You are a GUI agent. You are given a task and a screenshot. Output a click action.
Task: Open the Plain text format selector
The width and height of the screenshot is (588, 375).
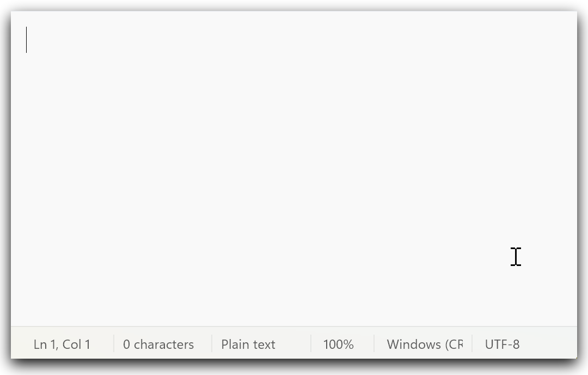click(248, 344)
